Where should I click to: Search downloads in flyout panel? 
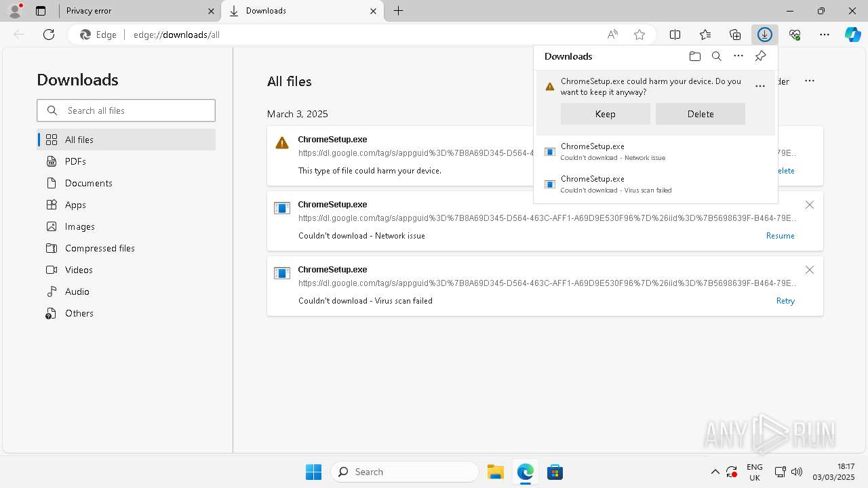[x=717, y=56]
